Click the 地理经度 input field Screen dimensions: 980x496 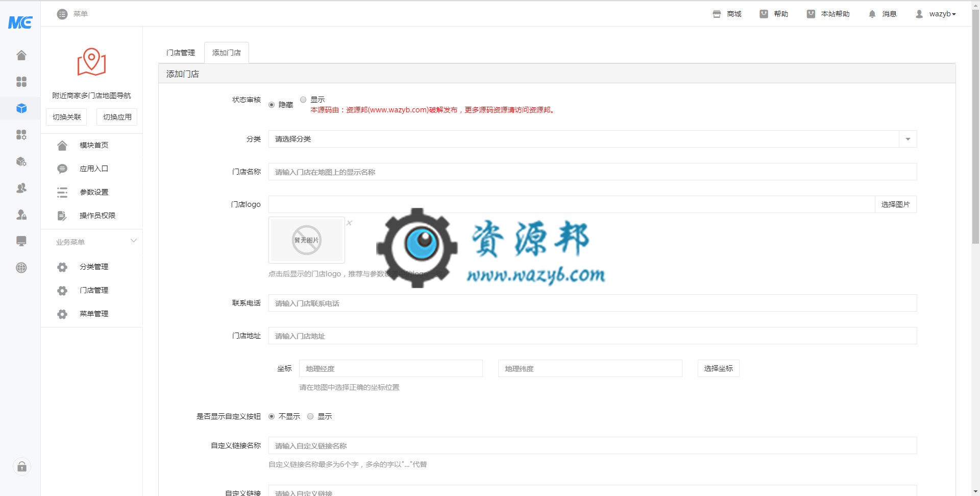click(391, 368)
